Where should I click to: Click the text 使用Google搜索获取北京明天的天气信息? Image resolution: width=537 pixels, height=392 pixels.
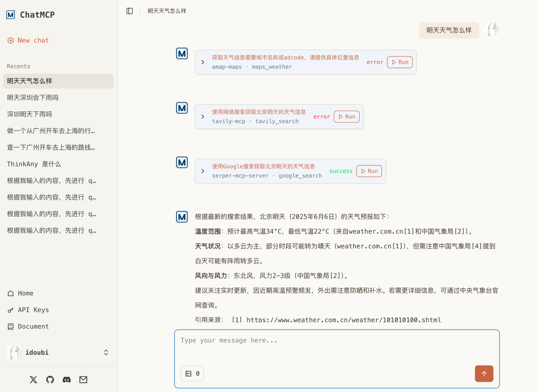pyautogui.click(x=263, y=166)
